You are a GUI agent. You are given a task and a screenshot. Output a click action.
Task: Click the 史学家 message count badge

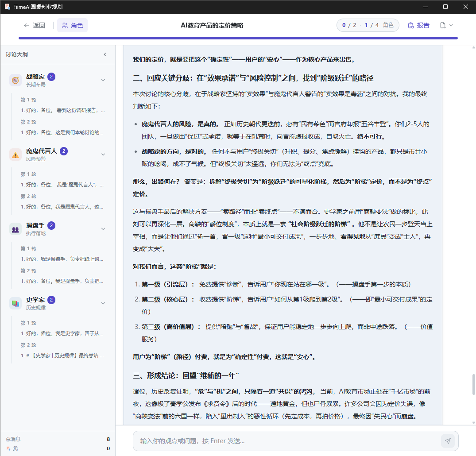click(52, 300)
